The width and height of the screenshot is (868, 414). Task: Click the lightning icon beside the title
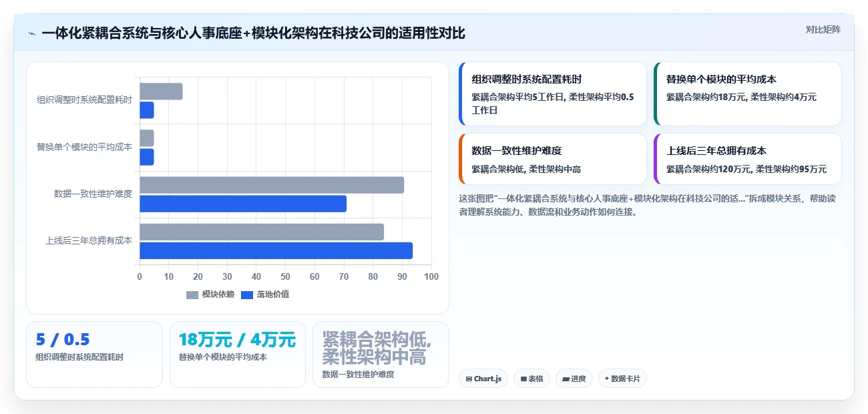(x=32, y=33)
